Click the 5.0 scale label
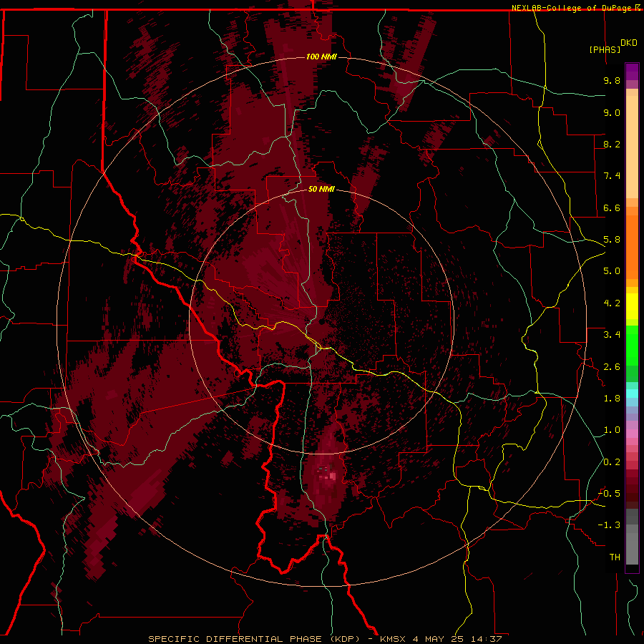 [x=612, y=271]
